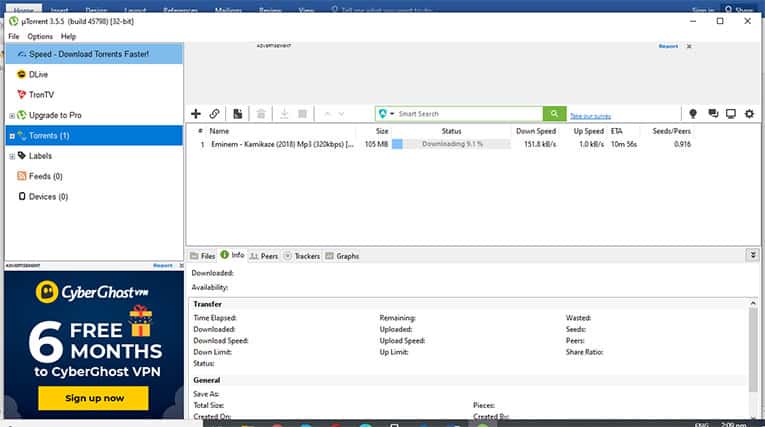Click Report link on top advertisement
The image size is (765, 427).
[668, 46]
